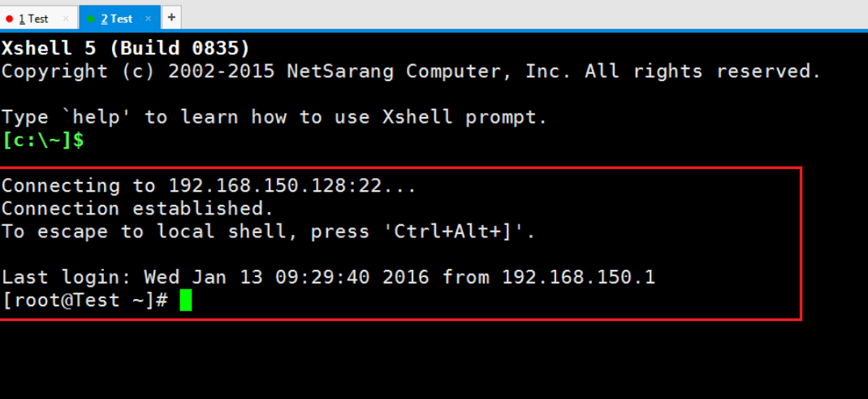Image resolution: width=868 pixels, height=399 pixels.
Task: Click the green [c:\~]$ local prompt
Action: coord(43,141)
